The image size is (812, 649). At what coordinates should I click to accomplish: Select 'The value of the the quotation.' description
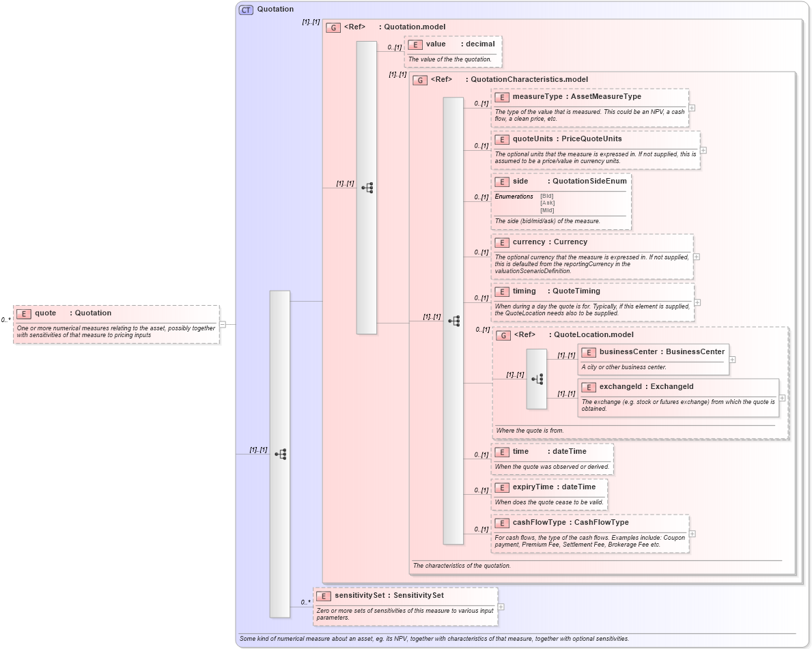450,59
